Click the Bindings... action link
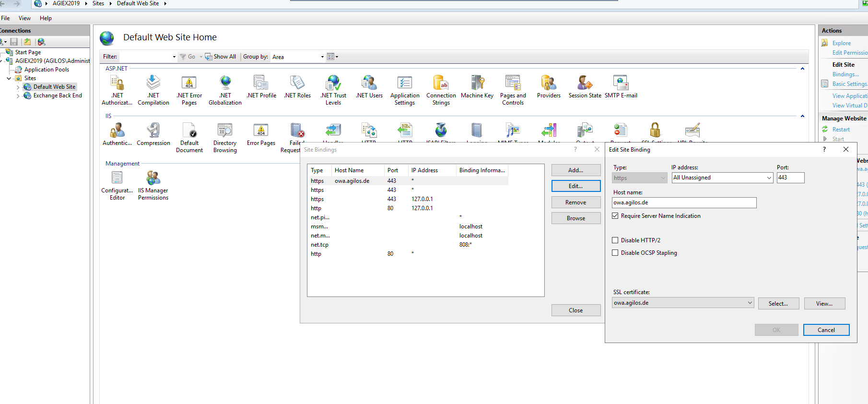The width and height of the screenshot is (868, 404). pos(845,74)
